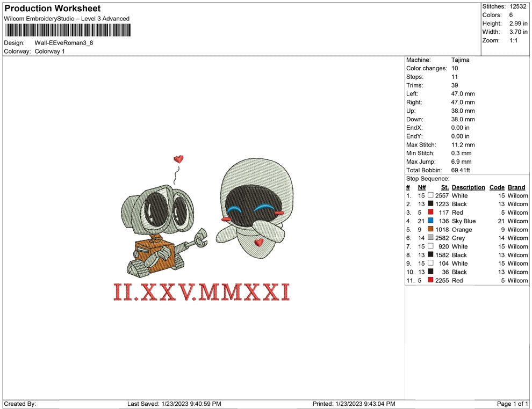
Task: Click the white swatch in stop 9
Action: (x=430, y=263)
